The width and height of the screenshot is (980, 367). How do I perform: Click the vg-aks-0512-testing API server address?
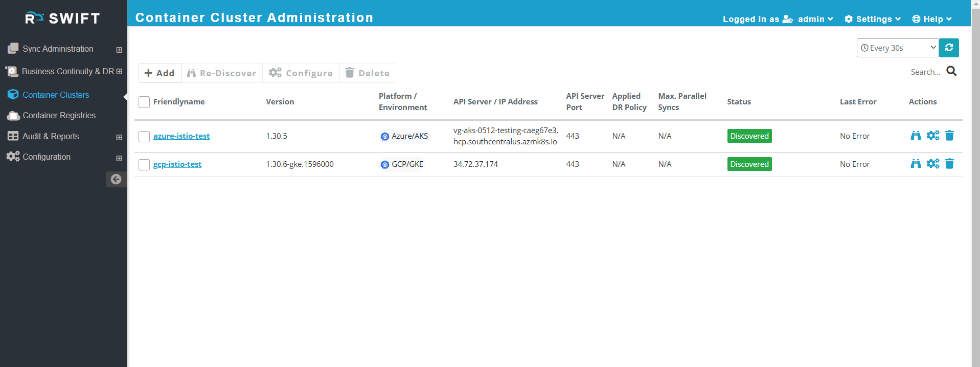coord(506,136)
